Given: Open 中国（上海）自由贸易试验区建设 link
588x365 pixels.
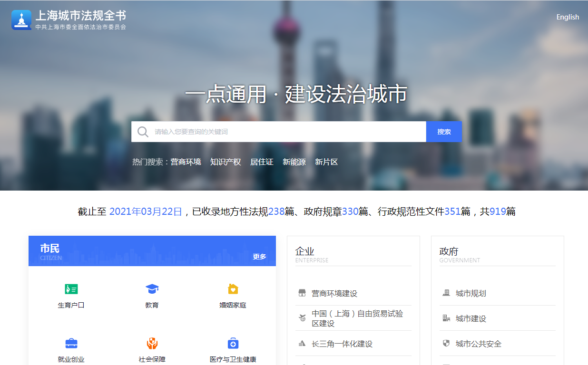Looking at the screenshot, I should (x=357, y=318).
